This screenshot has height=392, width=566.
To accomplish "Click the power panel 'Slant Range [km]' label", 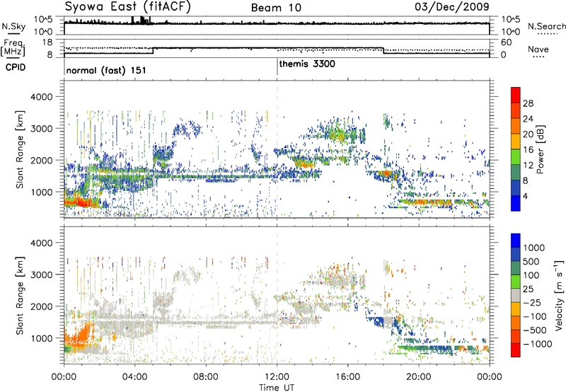I will click(x=20, y=149).
